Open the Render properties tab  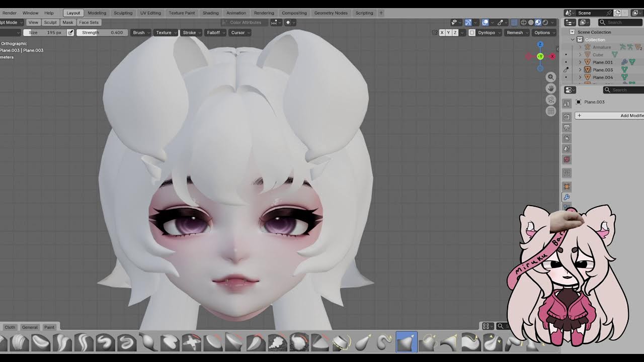(x=567, y=117)
